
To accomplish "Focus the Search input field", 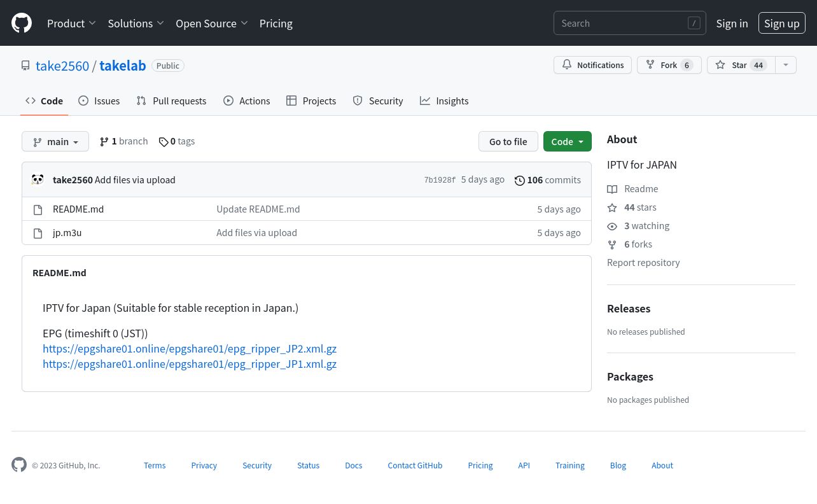I will [630, 24].
